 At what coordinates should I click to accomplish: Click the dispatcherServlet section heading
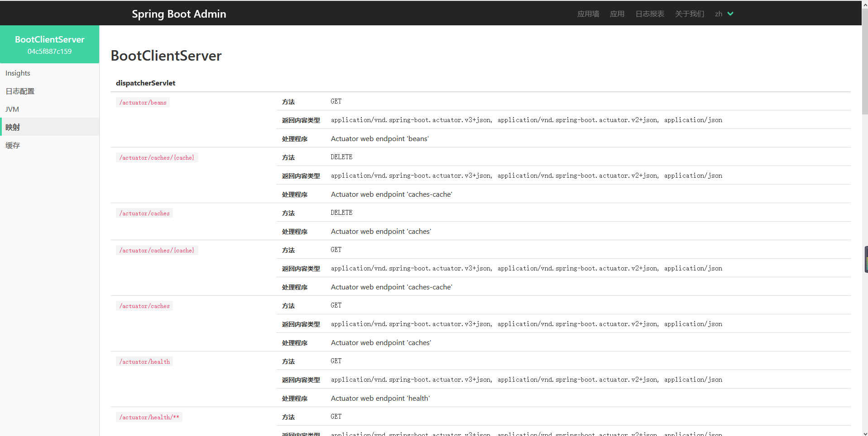[145, 83]
